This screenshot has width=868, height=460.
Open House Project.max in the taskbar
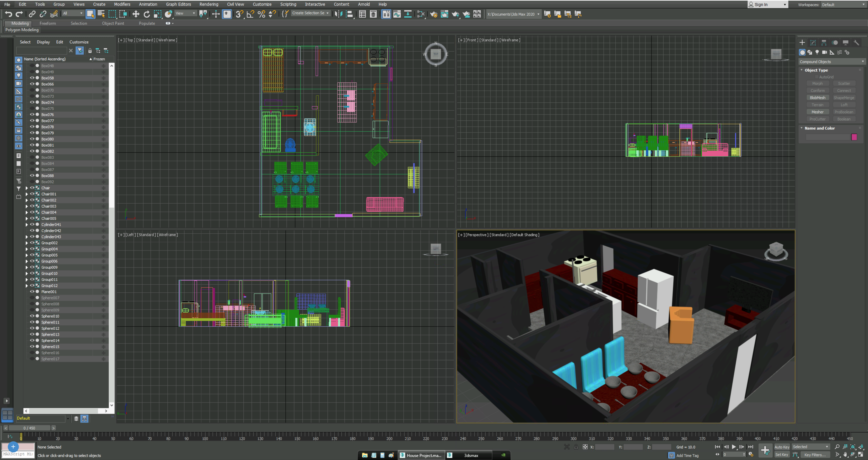pos(421,455)
